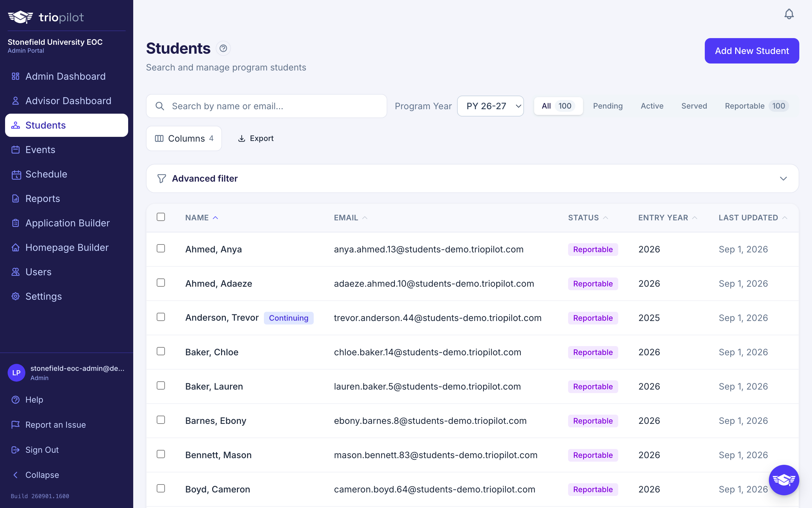Viewport: 812px width, 508px height.
Task: Click the Reports document icon
Action: (16, 198)
